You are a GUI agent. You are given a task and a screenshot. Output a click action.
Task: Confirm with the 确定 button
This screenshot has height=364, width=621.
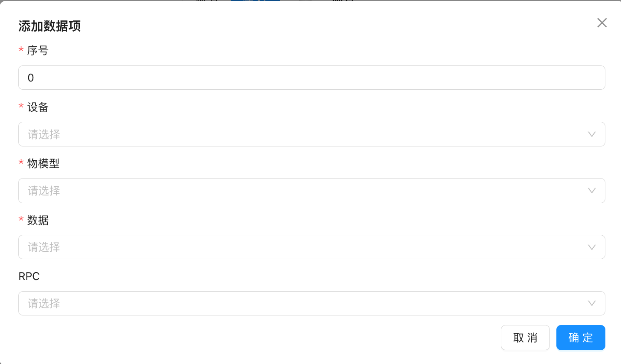(581, 338)
